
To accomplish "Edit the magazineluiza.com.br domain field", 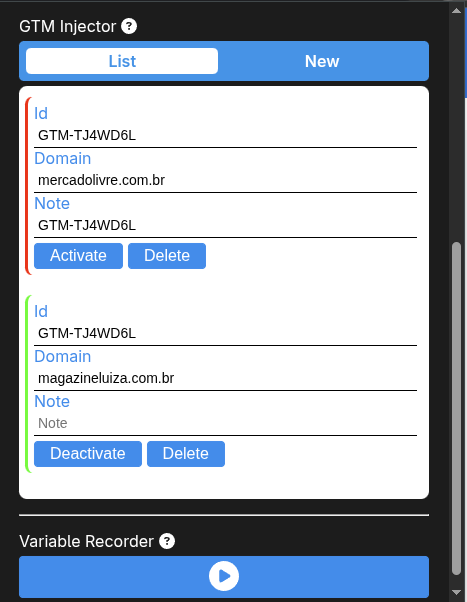I will coord(225,379).
